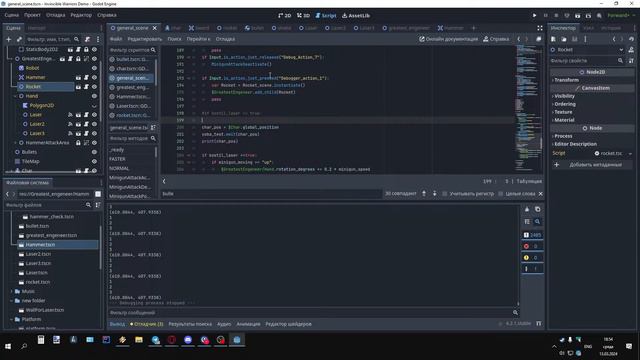Click the lock icon on StaticBody2D2 row
The image size is (640, 360).
tap(86, 49)
